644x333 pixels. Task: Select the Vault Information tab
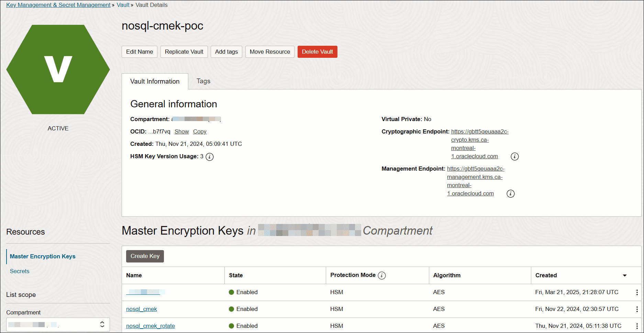155,82
